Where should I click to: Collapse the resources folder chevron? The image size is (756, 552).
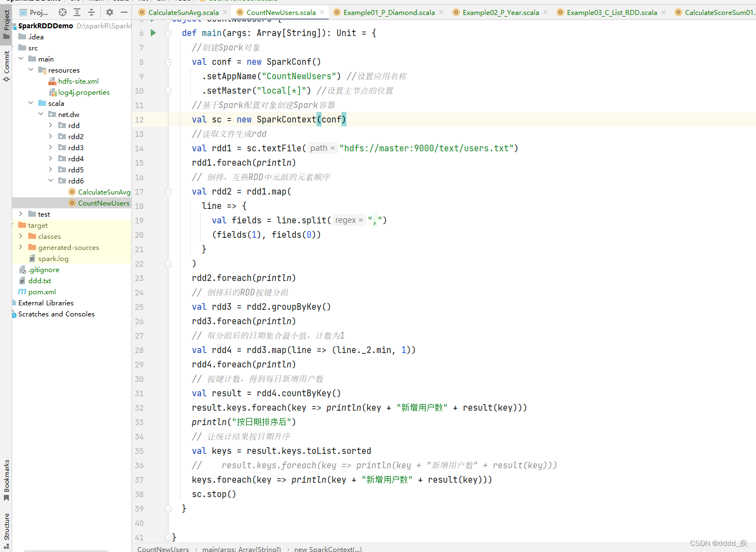click(x=31, y=70)
